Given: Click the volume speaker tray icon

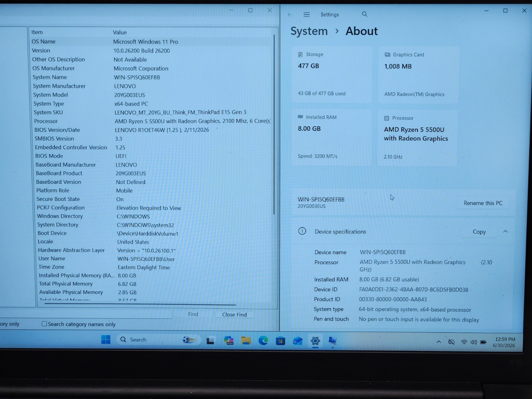Looking at the screenshot, I should [x=473, y=342].
